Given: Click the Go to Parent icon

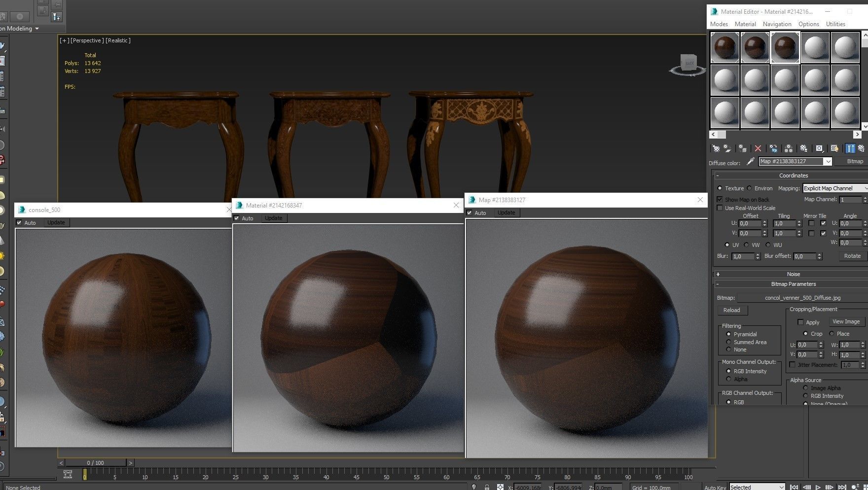Looking at the screenshot, I should [x=862, y=148].
